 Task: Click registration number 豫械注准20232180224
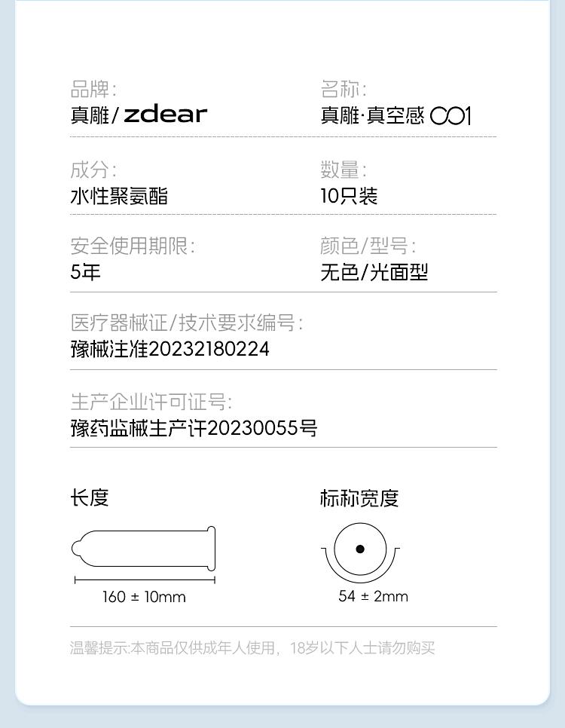[x=170, y=349]
